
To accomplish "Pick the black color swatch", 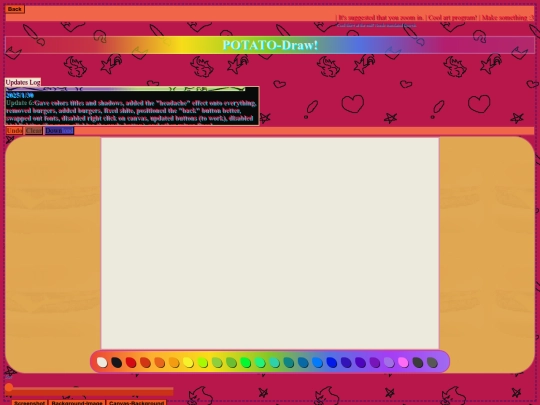I will point(116,362).
